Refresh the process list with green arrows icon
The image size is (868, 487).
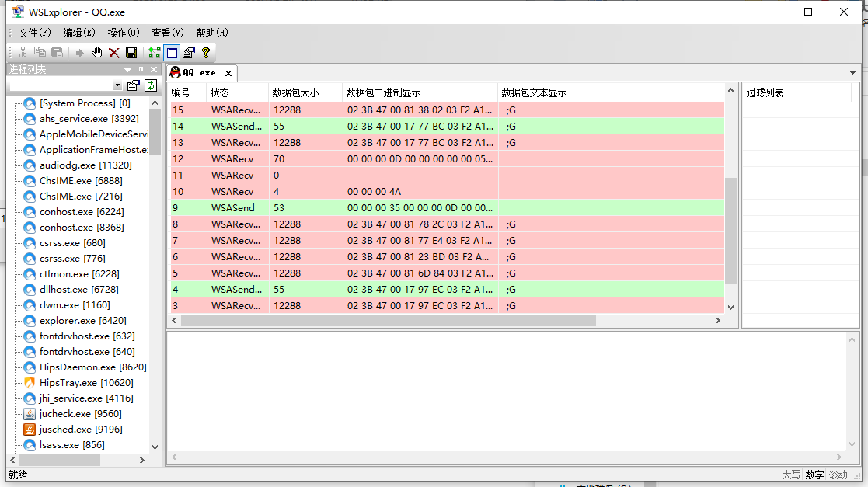tap(151, 85)
